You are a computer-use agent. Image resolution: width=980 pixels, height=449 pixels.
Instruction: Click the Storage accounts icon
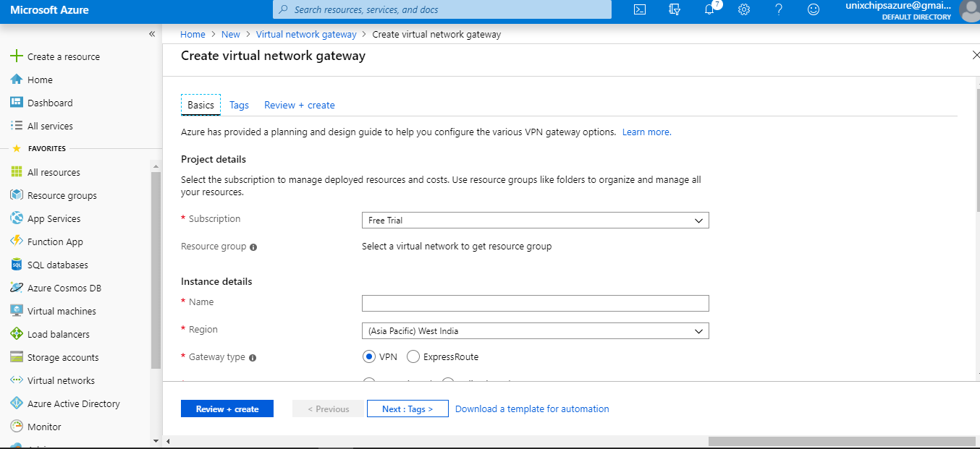tap(17, 357)
